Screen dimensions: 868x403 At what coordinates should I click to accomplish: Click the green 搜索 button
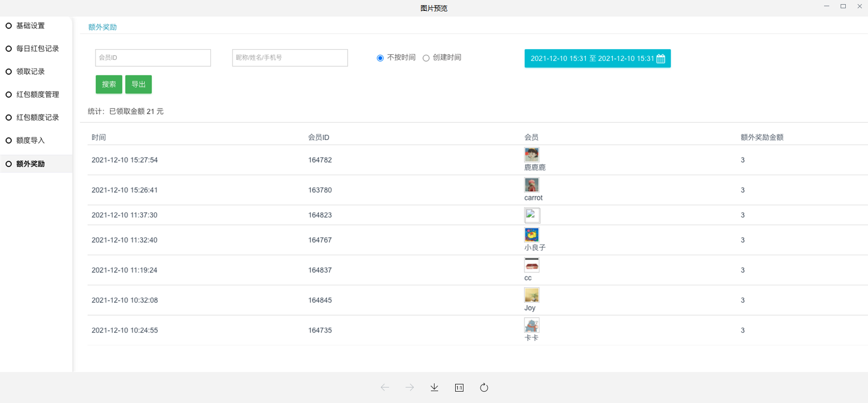coord(109,84)
